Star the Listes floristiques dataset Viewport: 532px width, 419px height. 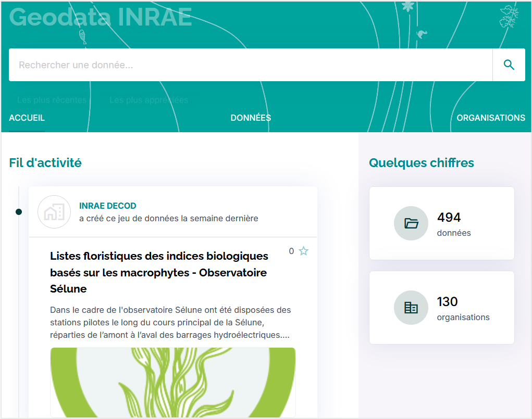[x=303, y=251]
